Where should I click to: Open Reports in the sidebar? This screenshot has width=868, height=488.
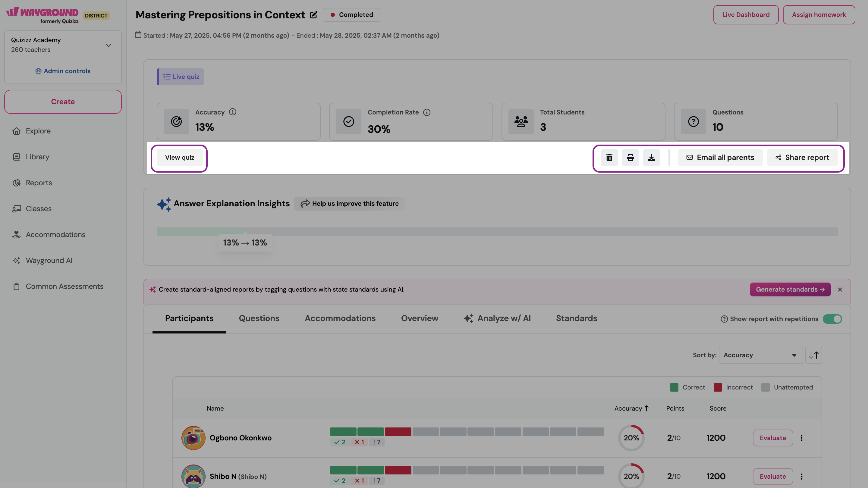[x=39, y=183]
